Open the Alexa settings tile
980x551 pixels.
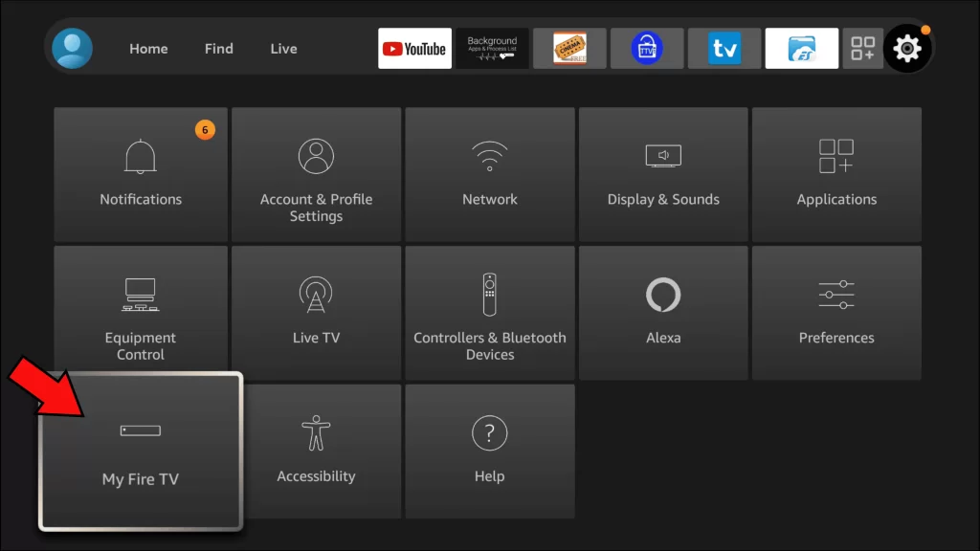pos(663,313)
